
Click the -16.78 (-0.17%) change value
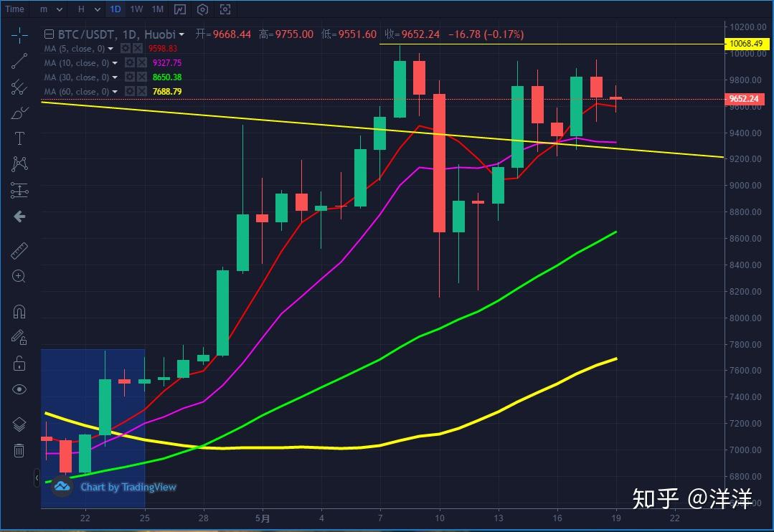tap(486, 34)
